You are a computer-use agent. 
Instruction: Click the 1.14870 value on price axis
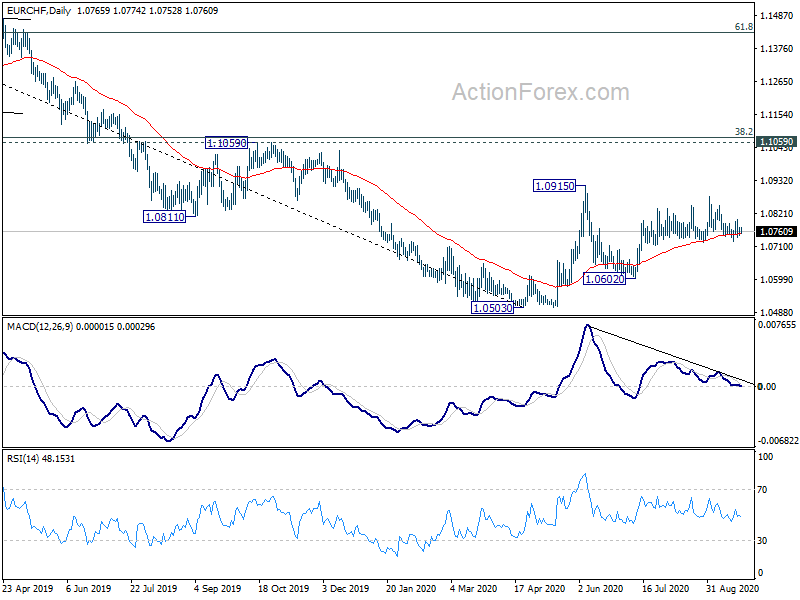coord(777,17)
